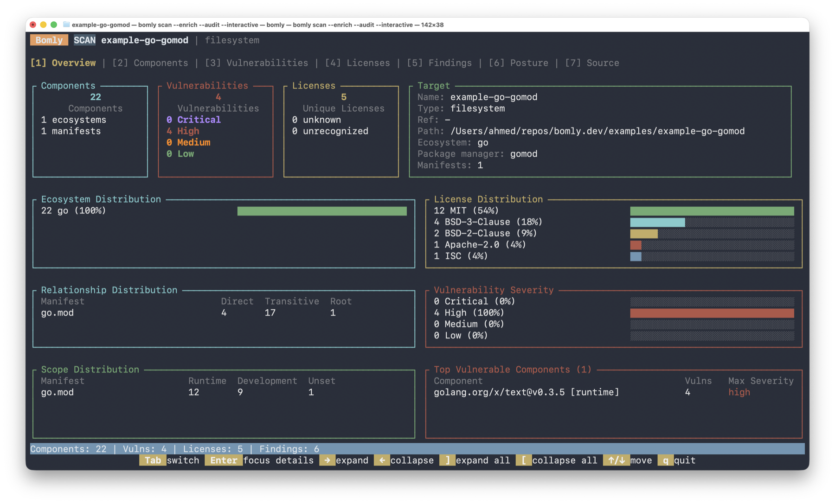Click the red High severity bar
Viewport: 835px width, 504px height.
pos(712,313)
